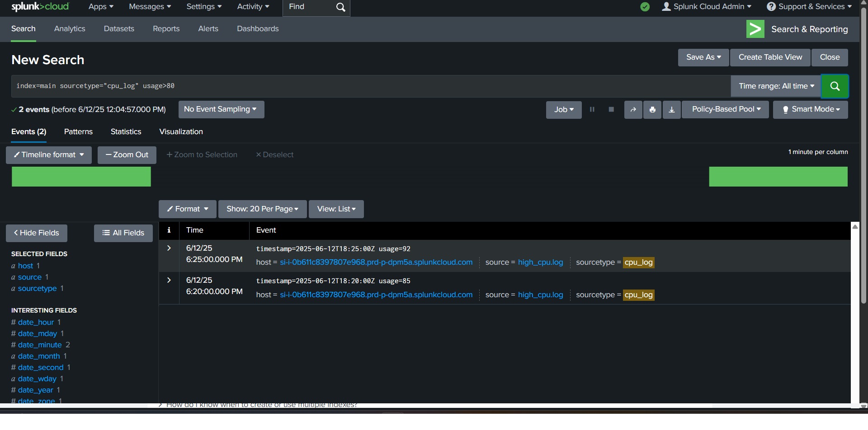
Task: Go to the Datasets tab
Action: (119, 29)
